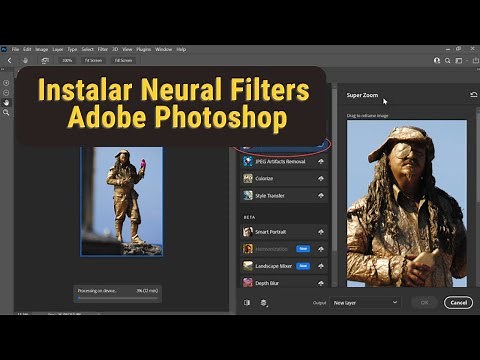
Task: Click the New badge on Harmonization
Action: coord(303,249)
